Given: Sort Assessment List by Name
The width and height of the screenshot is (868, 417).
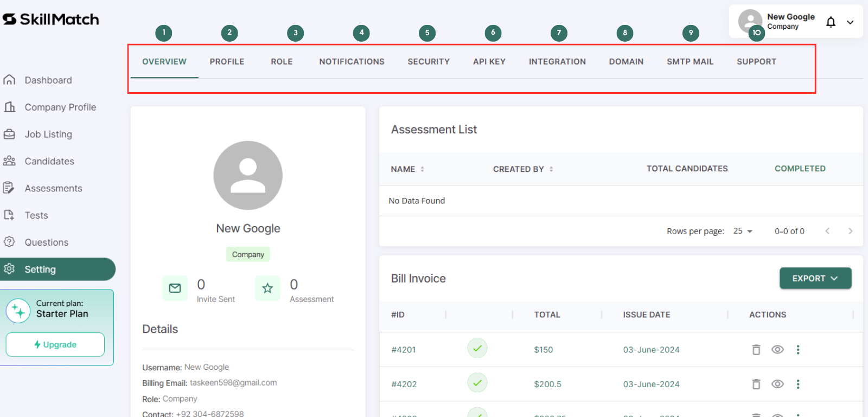Looking at the screenshot, I should (408, 169).
